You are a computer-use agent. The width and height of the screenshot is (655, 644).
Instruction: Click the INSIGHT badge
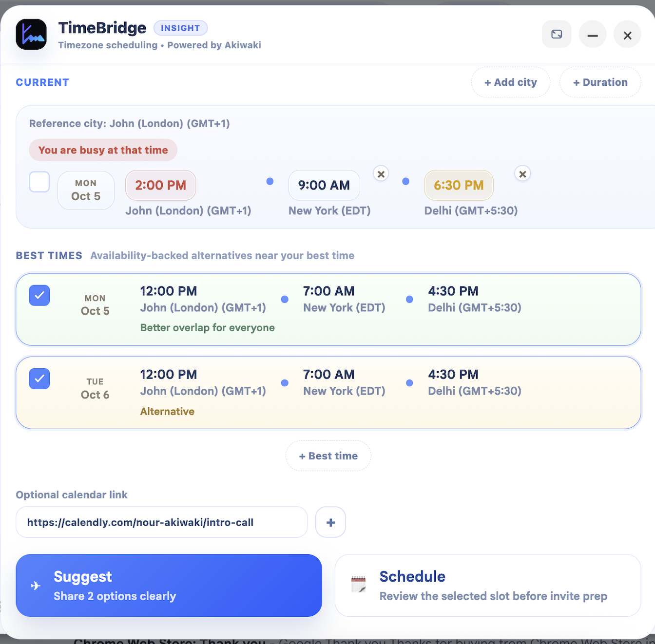pyautogui.click(x=180, y=28)
